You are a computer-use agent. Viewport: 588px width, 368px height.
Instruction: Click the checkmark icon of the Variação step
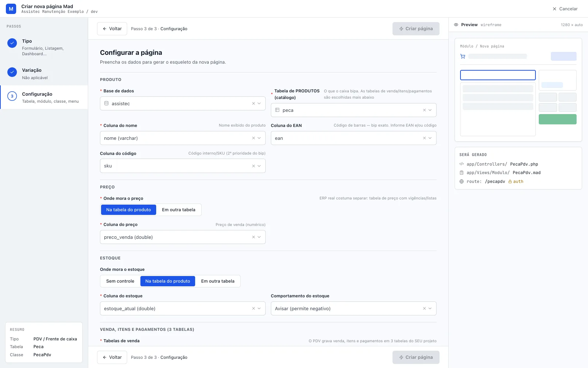[12, 72]
